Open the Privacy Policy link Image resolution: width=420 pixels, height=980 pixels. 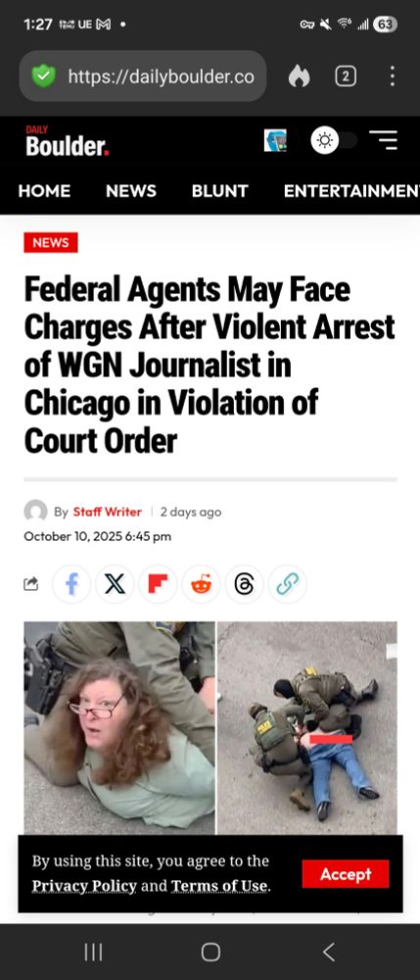click(x=84, y=886)
